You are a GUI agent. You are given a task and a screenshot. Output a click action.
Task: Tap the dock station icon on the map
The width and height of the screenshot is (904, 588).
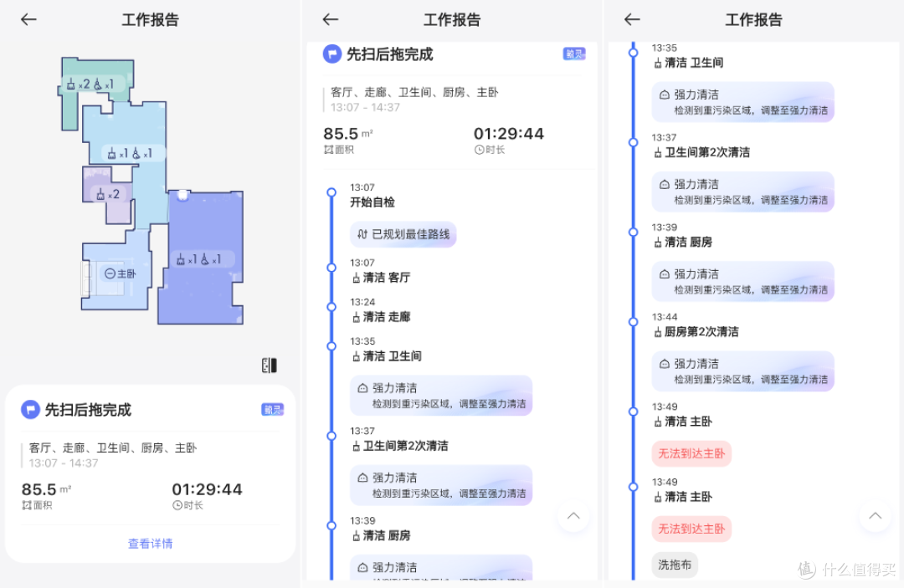point(182,195)
